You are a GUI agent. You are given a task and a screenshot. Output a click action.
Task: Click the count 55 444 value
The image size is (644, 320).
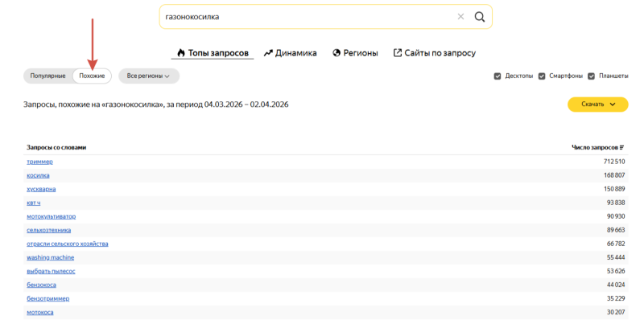pos(616,257)
